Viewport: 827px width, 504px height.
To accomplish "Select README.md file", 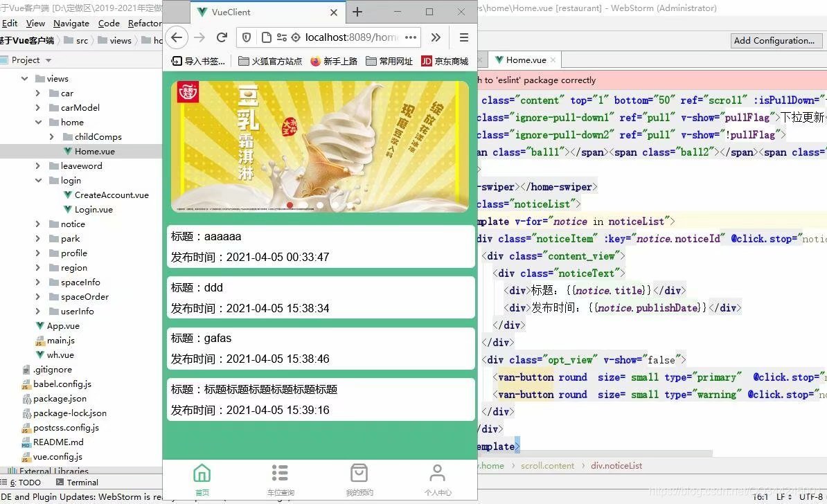I will click(53, 442).
